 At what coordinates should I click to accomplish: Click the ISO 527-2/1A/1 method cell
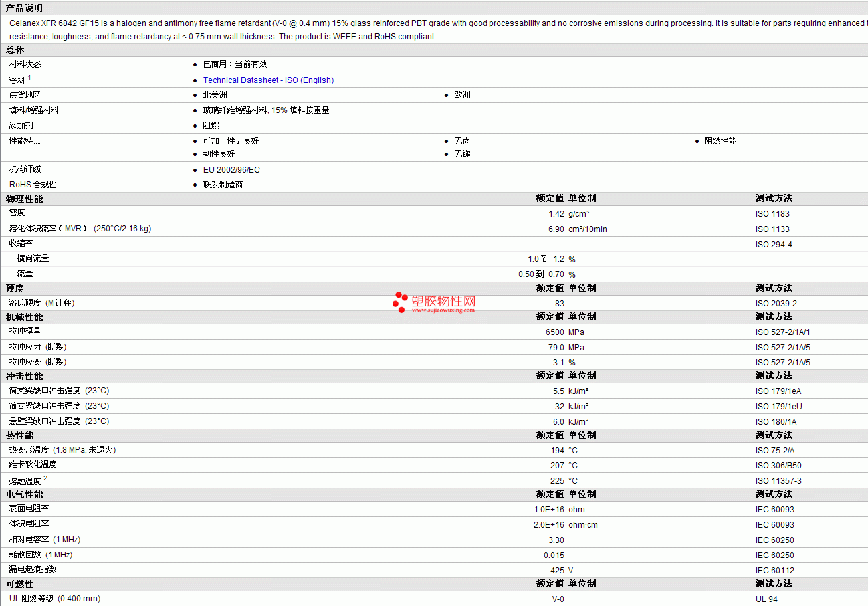point(783,332)
